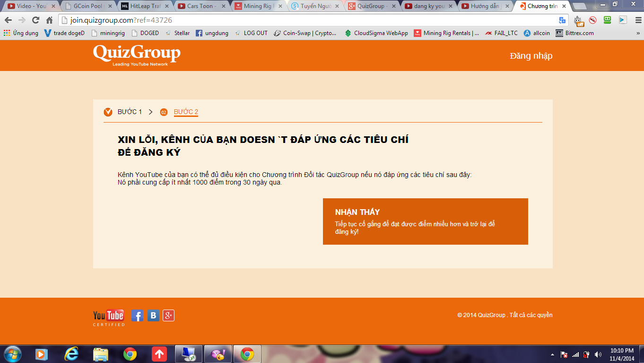Viewport: 644px width, 363px height.
Task: Open Internet Explorer from the taskbar
Action: [71, 354]
